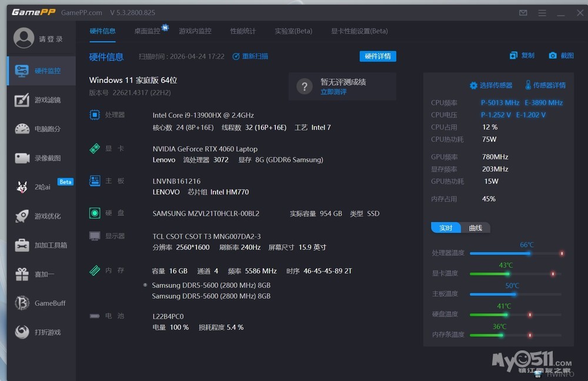The width and height of the screenshot is (588, 381).
Task: Open the 选择传感器 sensor selector
Action: [x=491, y=85]
